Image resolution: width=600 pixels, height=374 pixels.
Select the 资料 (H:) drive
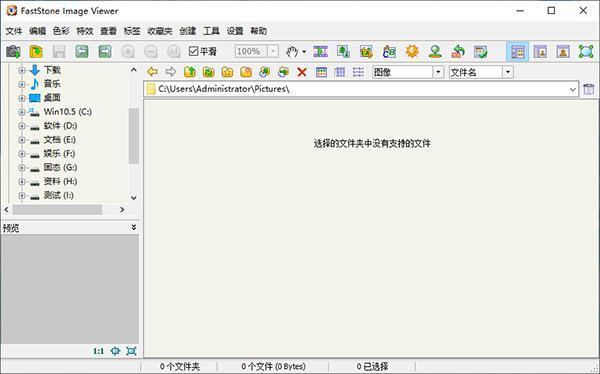coord(60,181)
